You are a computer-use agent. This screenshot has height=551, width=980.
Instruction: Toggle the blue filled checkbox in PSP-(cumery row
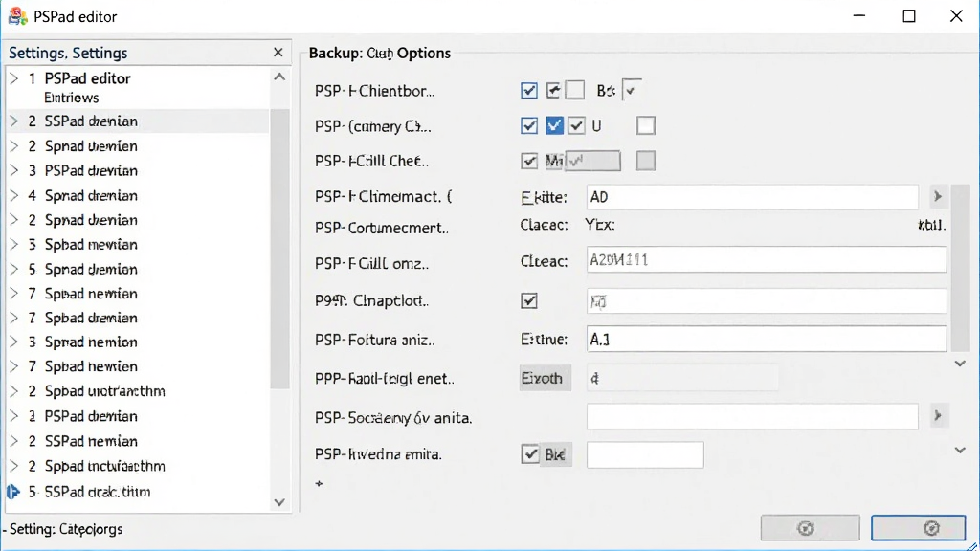[554, 125]
